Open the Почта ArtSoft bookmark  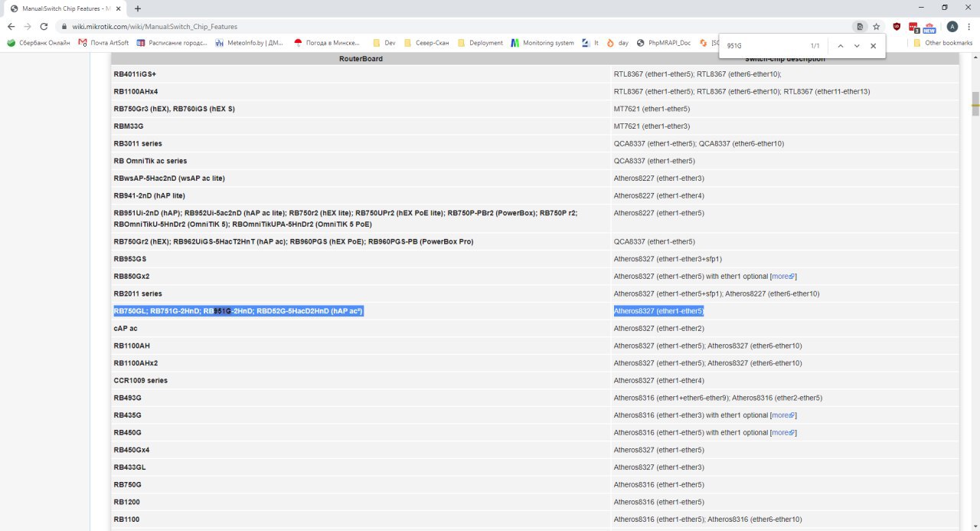(x=103, y=43)
